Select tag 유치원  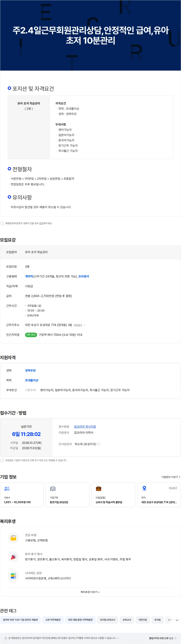(x=157, y=620)
